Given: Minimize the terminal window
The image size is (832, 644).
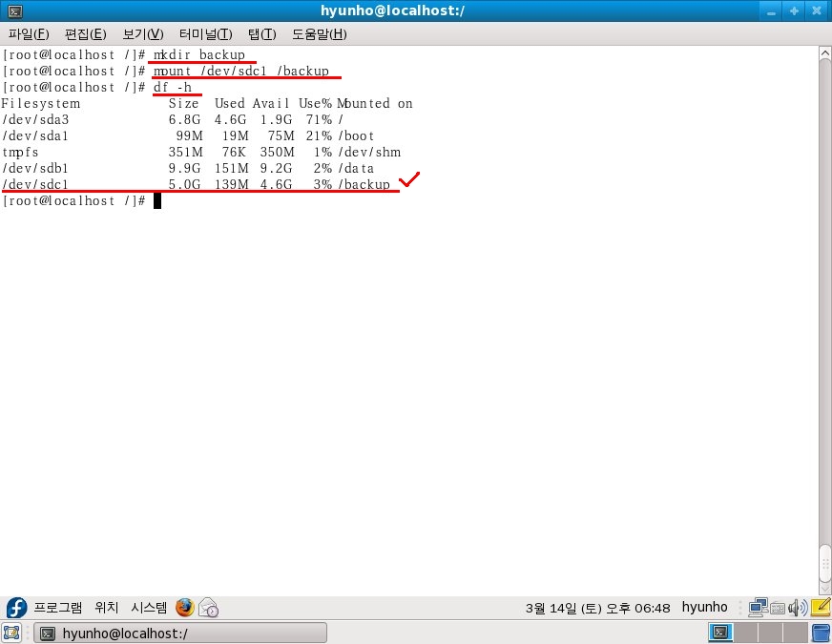Looking at the screenshot, I should (771, 11).
